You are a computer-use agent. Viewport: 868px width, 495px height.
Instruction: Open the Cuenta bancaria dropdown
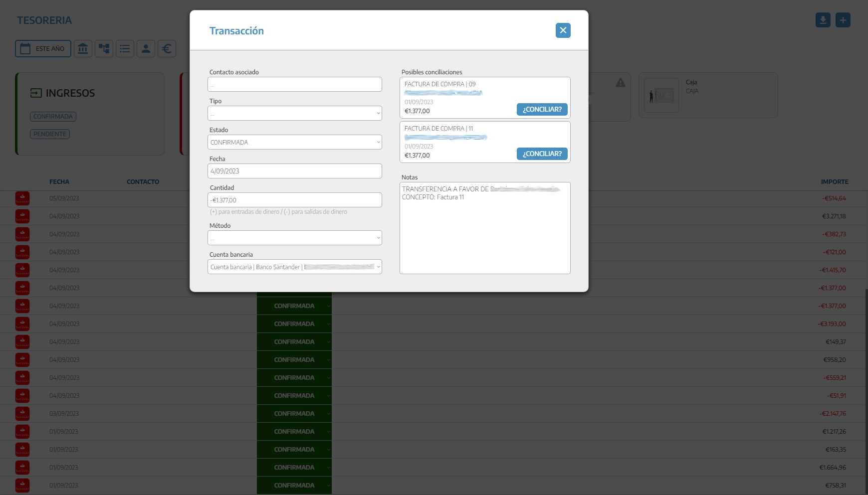294,267
